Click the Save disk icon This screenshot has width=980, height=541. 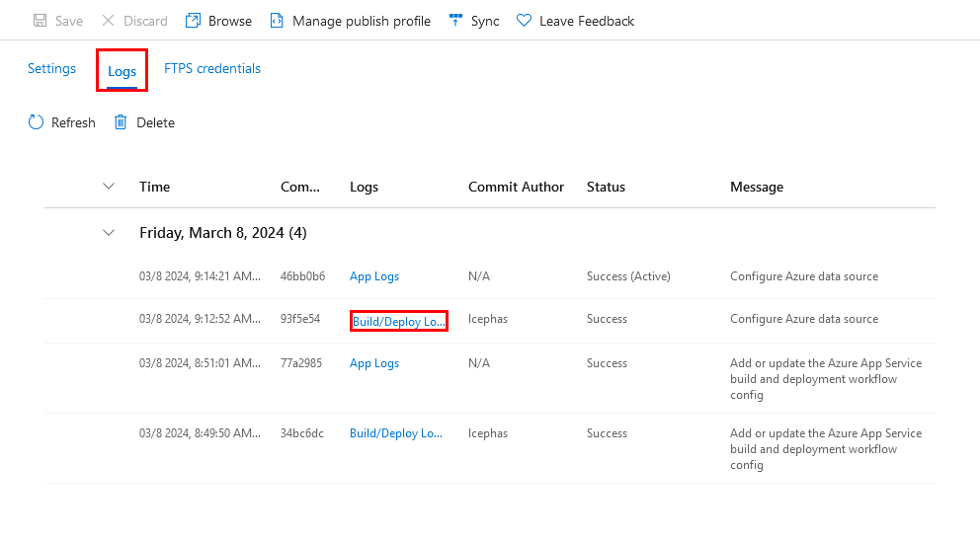coord(41,21)
